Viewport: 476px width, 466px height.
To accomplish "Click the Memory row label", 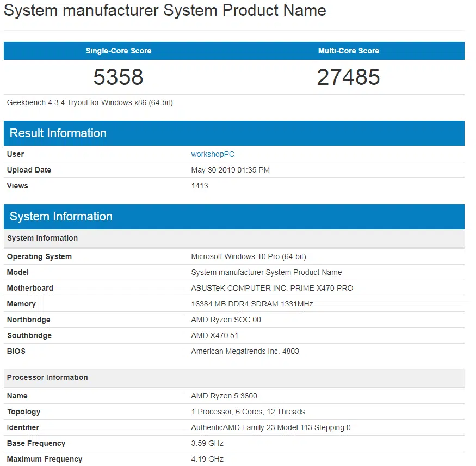I will [x=21, y=304].
